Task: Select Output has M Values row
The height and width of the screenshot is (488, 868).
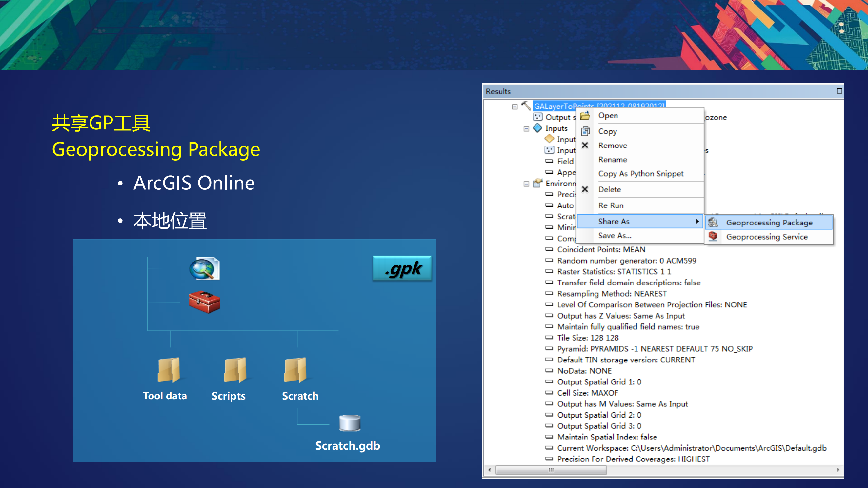Action: pos(622,404)
